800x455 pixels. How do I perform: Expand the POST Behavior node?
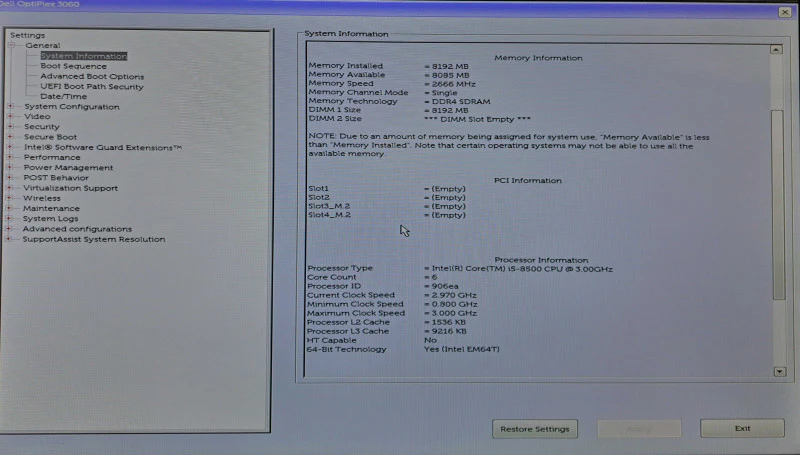10,178
